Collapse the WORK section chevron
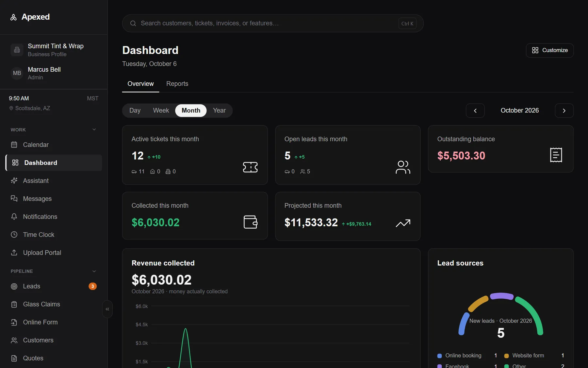This screenshot has height=368, width=588. coord(94,130)
